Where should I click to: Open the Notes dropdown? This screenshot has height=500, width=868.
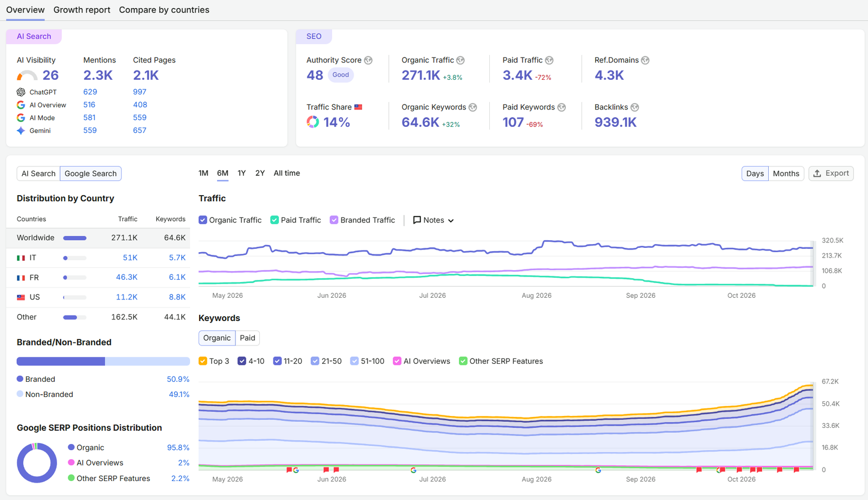click(433, 220)
